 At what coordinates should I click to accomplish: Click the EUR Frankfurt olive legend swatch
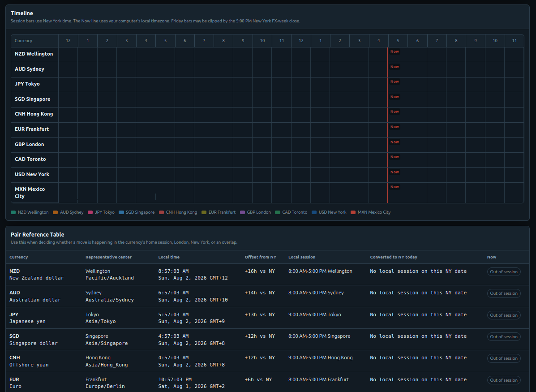204,212
